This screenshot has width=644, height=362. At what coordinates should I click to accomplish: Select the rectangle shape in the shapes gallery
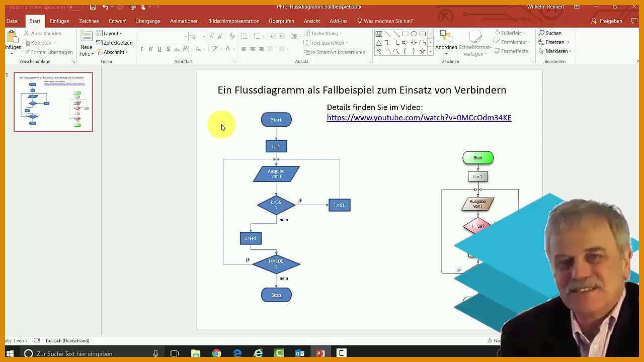coord(405,34)
